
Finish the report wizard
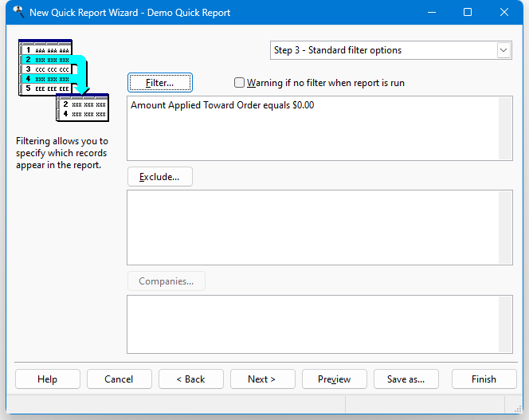(x=483, y=379)
